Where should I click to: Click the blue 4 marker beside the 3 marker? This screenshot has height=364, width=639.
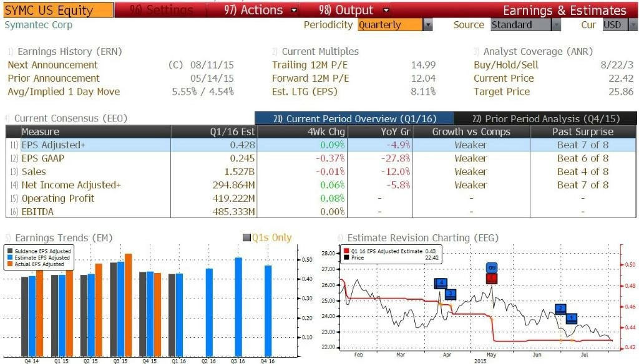point(441,283)
